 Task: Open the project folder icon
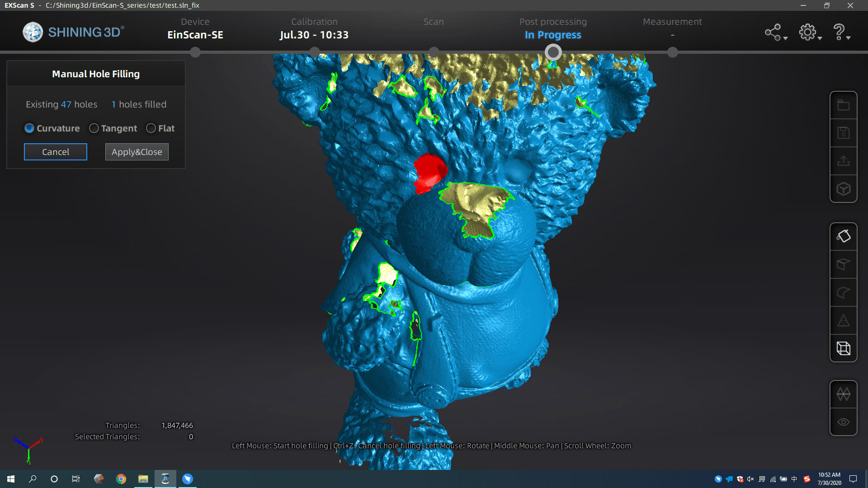(843, 105)
